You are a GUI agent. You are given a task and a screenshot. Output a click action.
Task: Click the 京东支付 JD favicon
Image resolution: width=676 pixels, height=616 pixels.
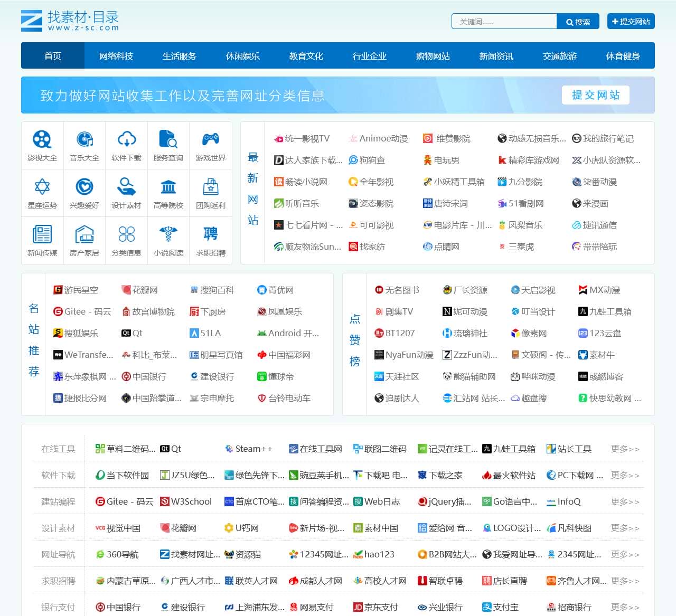[x=358, y=607]
